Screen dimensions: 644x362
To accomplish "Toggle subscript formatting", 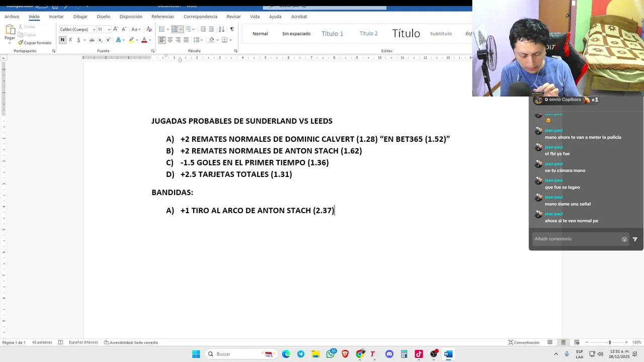I will (x=100, y=40).
